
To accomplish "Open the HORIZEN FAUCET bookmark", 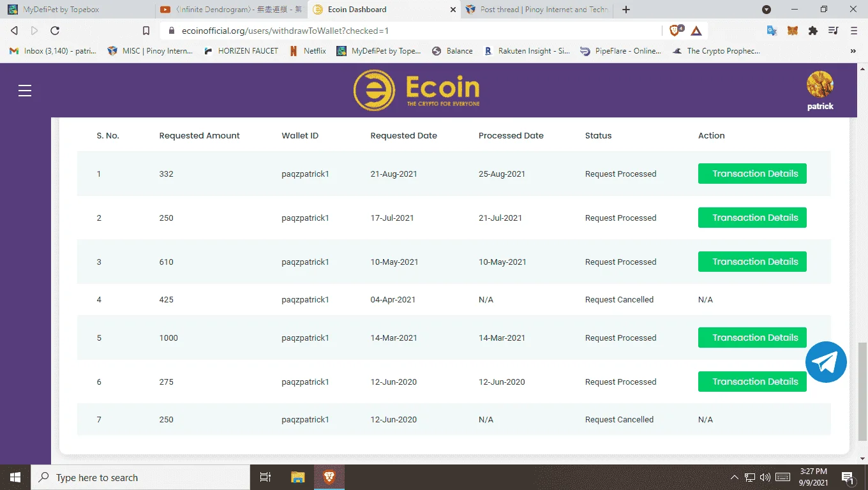I will coord(241,51).
